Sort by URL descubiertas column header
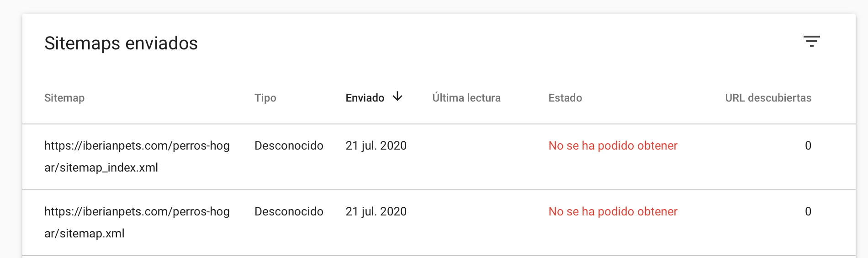868x258 pixels. tap(768, 98)
